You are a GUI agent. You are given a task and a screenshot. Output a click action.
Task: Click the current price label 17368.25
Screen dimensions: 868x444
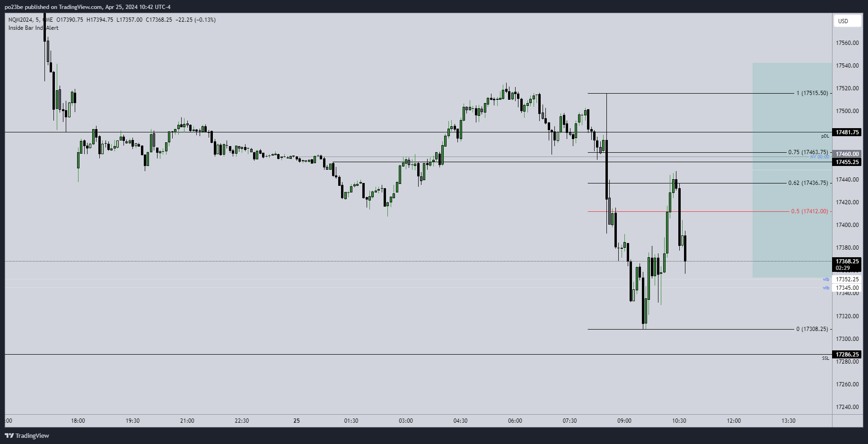(847, 261)
